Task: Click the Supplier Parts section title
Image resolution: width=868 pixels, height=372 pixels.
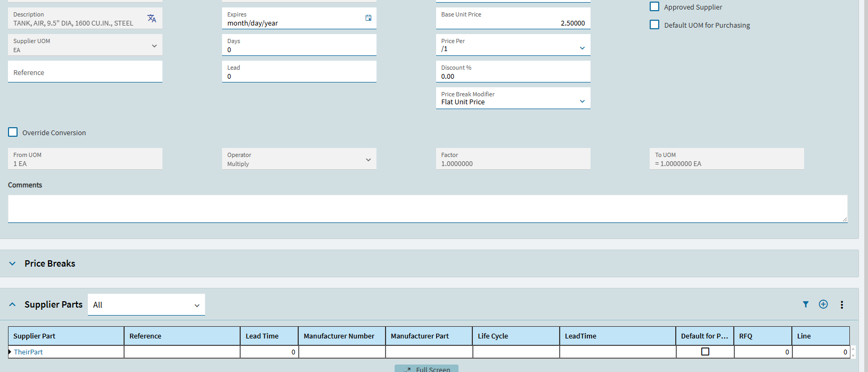Action: (x=53, y=304)
